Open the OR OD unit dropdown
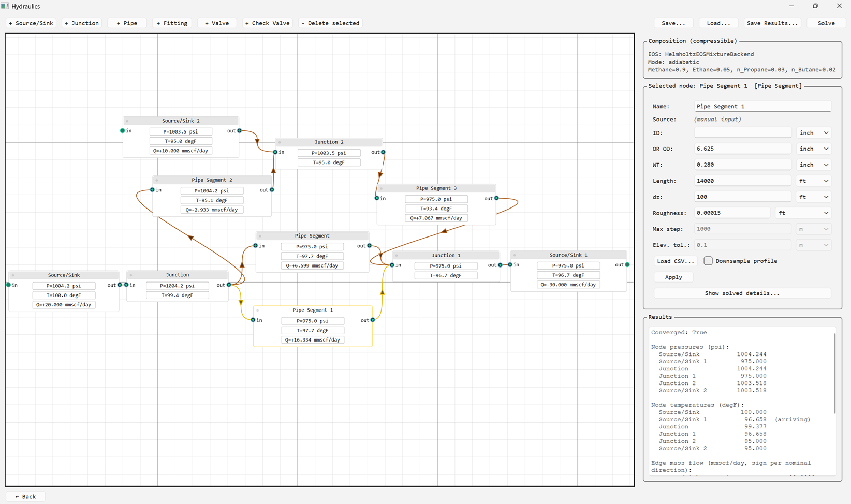Image resolution: width=851 pixels, height=504 pixels. [x=814, y=149]
